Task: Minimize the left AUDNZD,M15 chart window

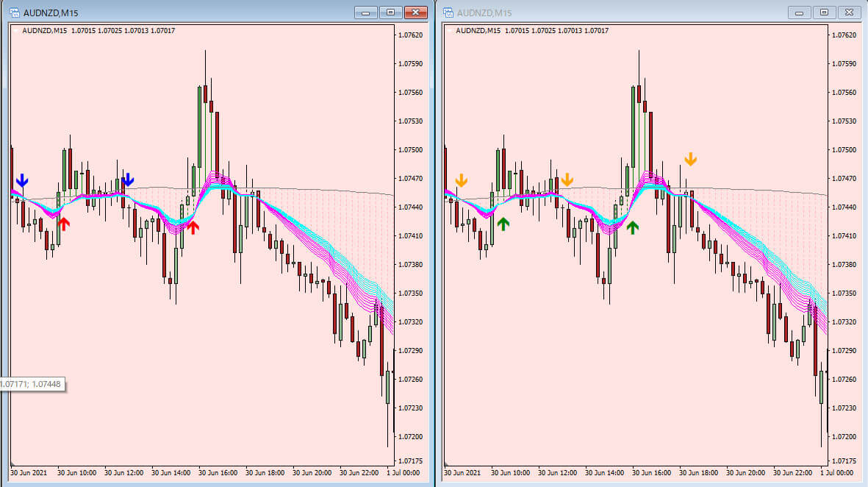Action: (366, 13)
